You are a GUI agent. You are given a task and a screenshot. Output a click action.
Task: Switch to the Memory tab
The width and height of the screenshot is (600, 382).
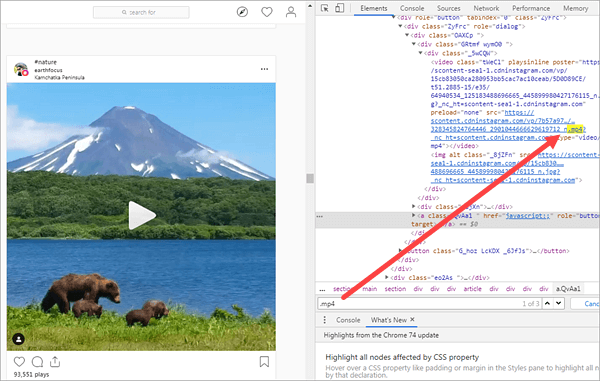575,8
